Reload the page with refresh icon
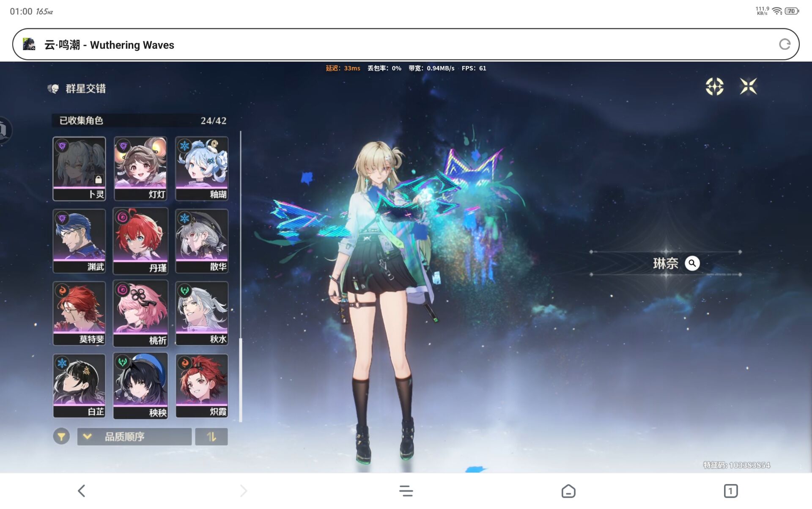The image size is (812, 509). (x=785, y=44)
